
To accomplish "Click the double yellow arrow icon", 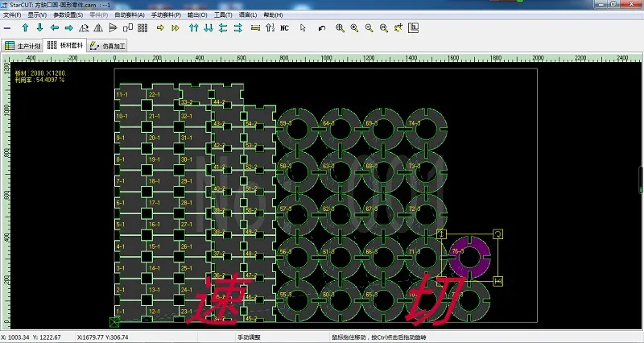I will coord(175,27).
